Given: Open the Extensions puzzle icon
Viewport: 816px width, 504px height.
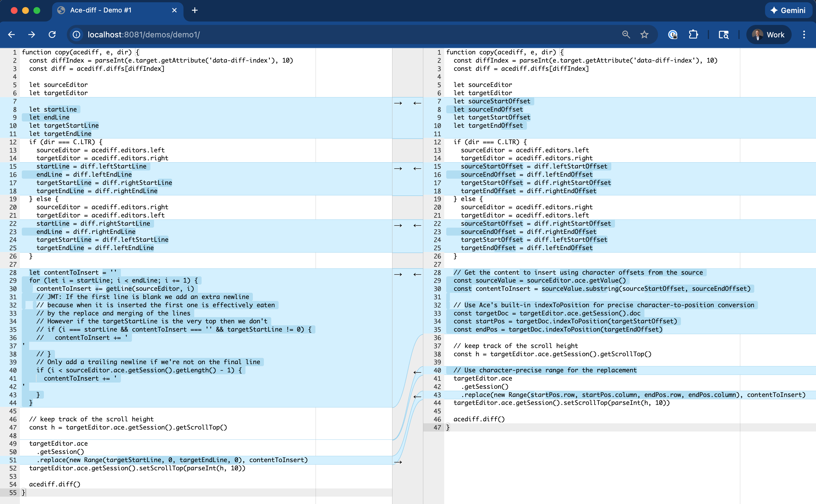Looking at the screenshot, I should [693, 35].
